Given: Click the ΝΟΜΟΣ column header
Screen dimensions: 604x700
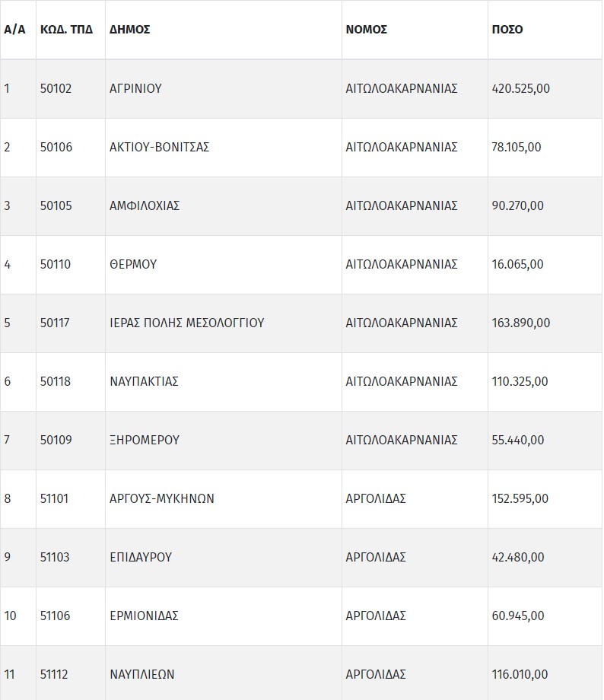Looking at the screenshot, I should click(367, 30).
